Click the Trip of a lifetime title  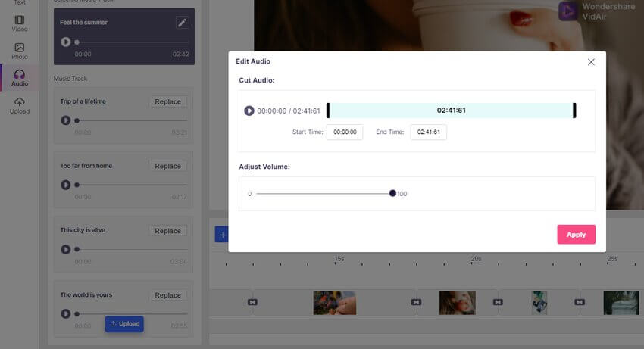point(83,101)
